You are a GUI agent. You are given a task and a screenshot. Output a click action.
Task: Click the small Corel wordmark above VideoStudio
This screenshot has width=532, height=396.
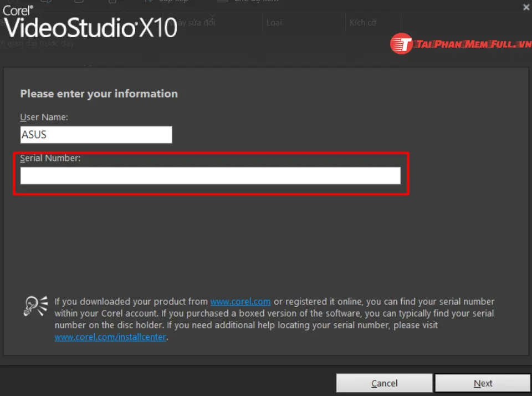[17, 9]
